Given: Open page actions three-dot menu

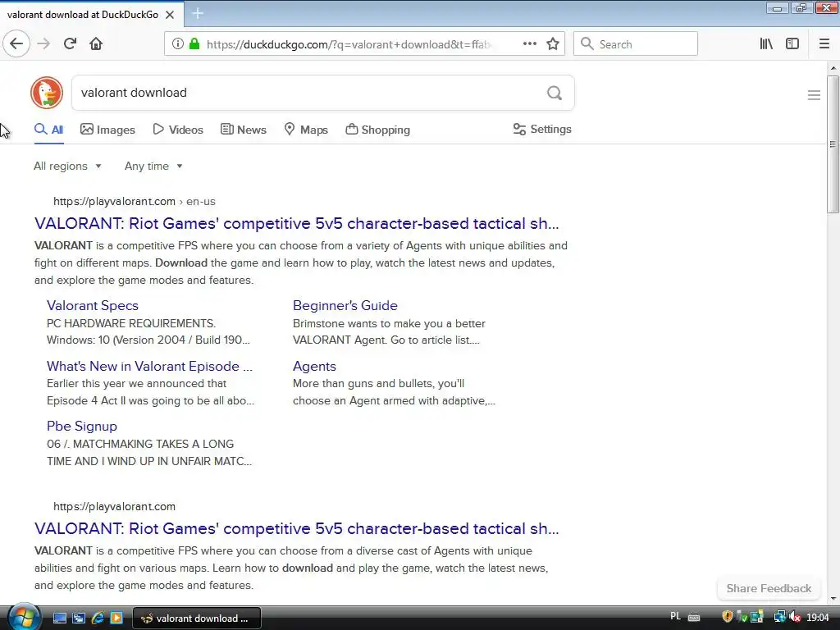Looking at the screenshot, I should click(x=530, y=44).
